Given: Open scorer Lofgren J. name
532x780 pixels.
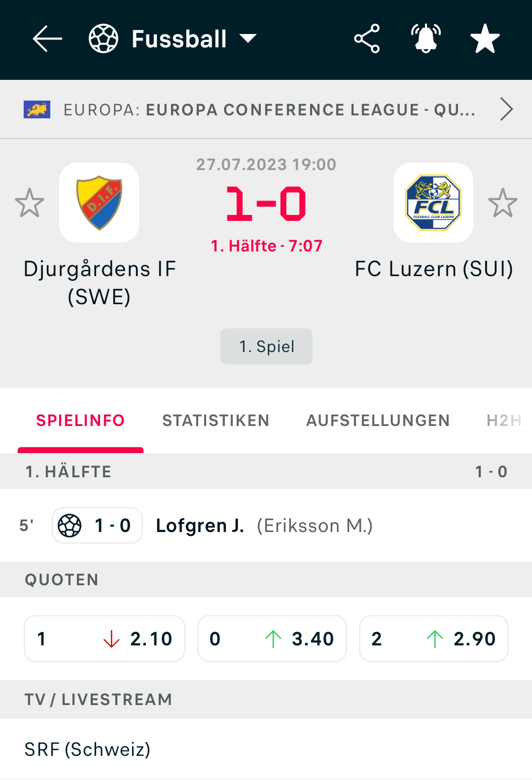Looking at the screenshot, I should [x=200, y=526].
